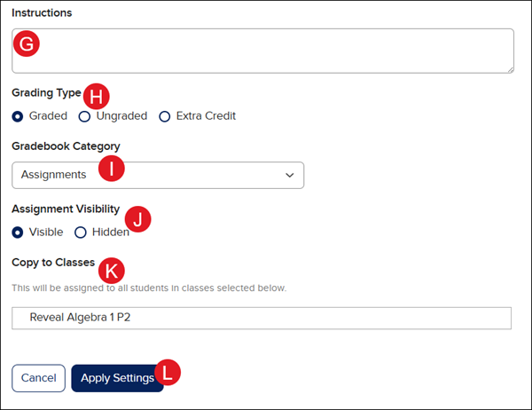532x410 pixels.
Task: Click the chevron arrow in the Gradebook Category box
Action: [x=290, y=176]
